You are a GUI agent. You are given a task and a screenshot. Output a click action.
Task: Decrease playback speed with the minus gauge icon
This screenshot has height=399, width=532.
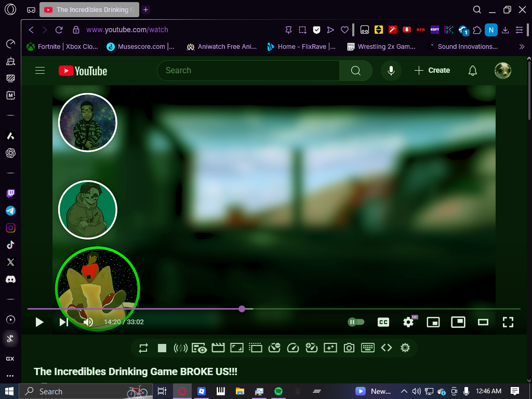[274, 348]
